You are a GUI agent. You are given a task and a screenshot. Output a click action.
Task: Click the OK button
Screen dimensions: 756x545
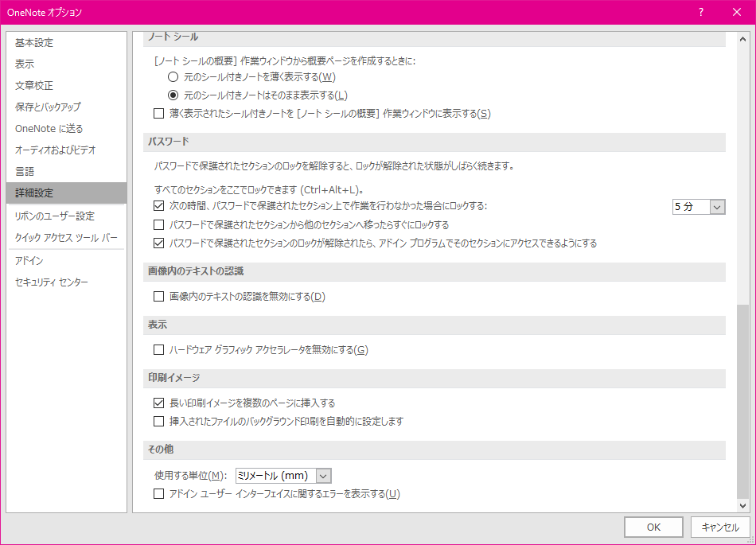click(653, 527)
